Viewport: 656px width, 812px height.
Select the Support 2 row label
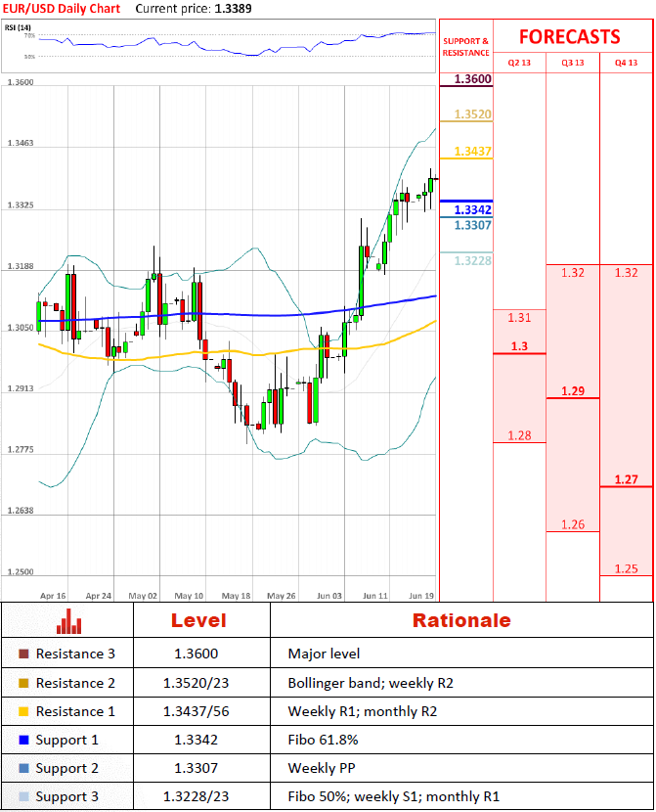point(66,769)
